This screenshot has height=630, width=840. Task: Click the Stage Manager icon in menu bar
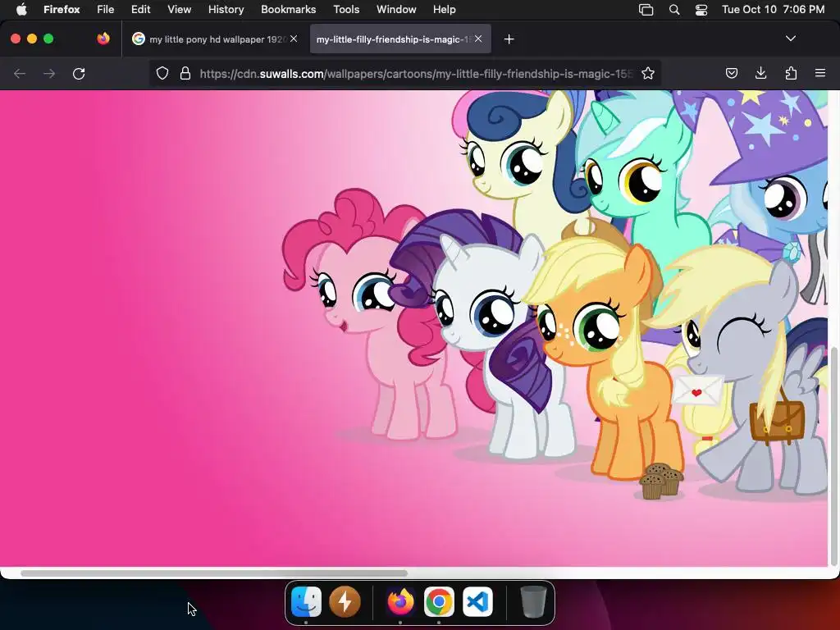click(x=646, y=10)
